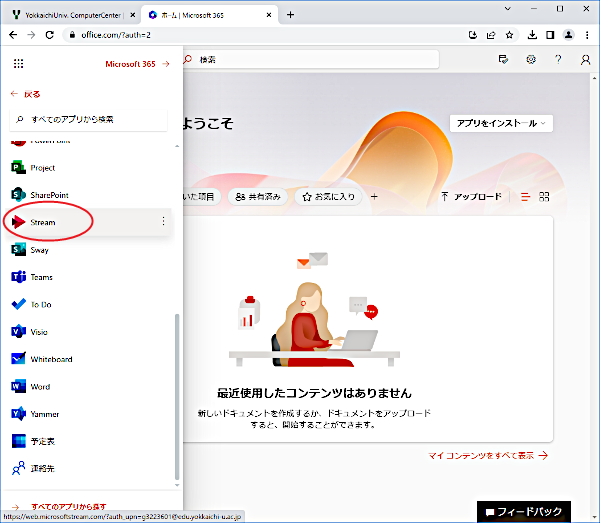
Task: Select the お気に入り filter pill
Action: (x=328, y=197)
